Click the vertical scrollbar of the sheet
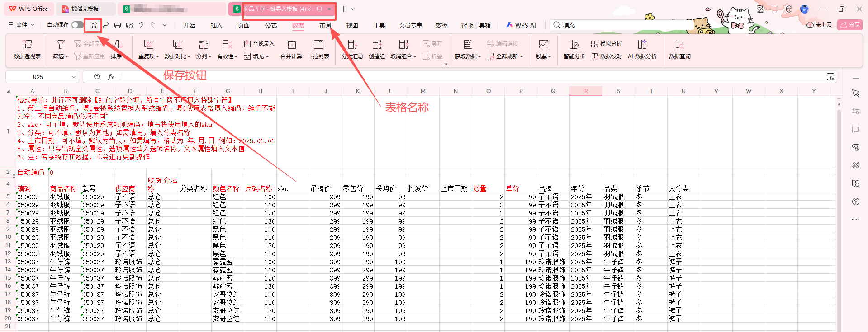Image resolution: width=868 pixels, height=332 pixels. [839, 217]
